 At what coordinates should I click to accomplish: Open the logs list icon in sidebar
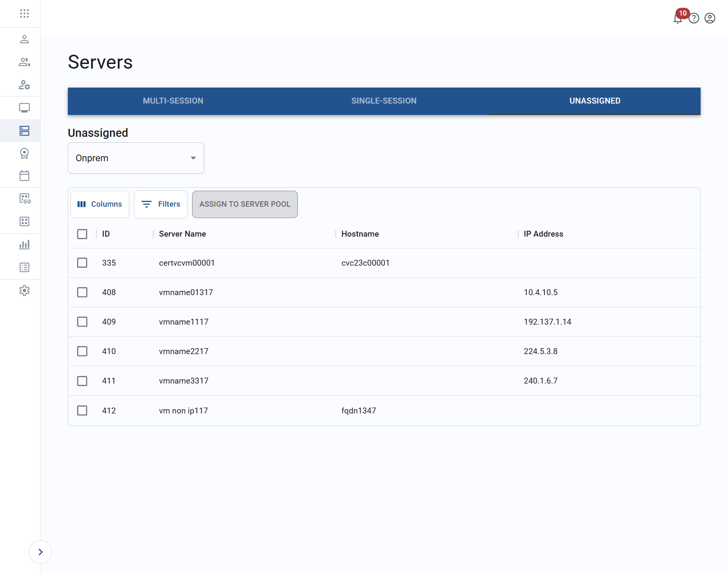pos(24,267)
